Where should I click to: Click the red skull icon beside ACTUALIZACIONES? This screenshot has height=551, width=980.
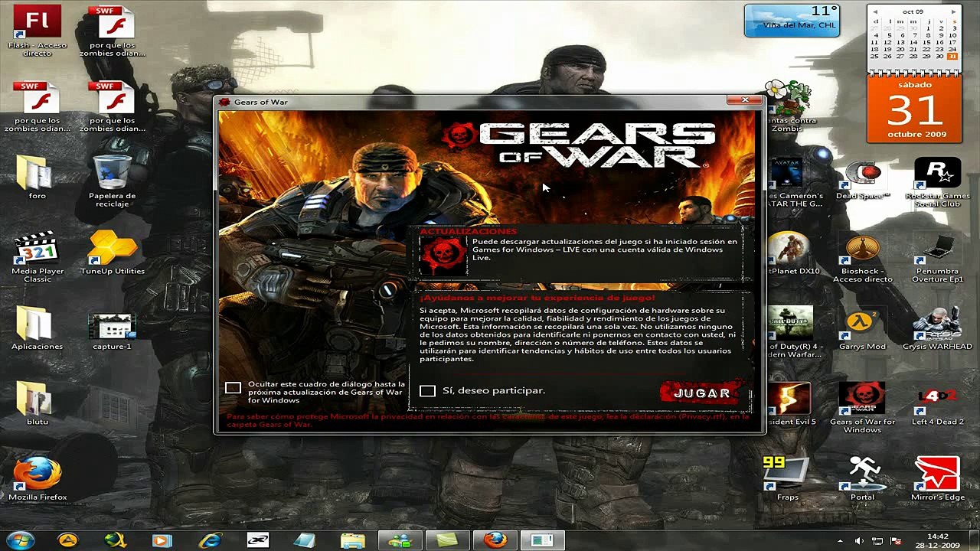click(443, 256)
